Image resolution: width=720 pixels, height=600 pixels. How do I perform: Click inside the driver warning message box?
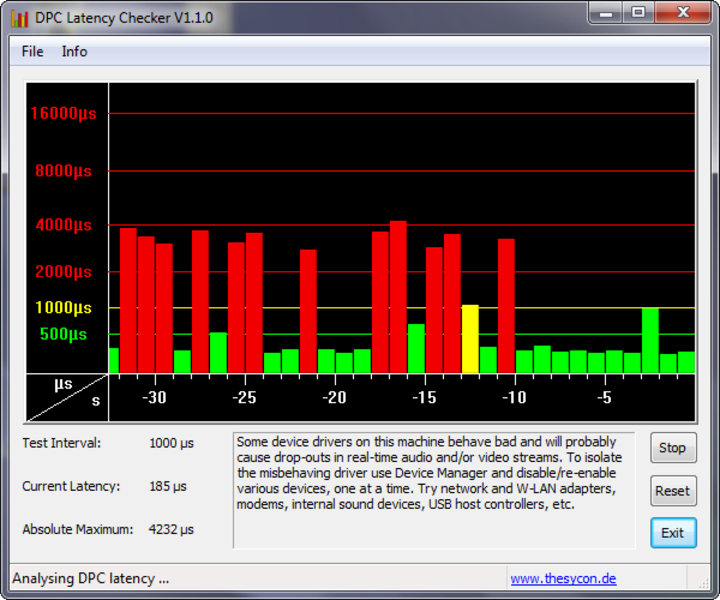433,490
